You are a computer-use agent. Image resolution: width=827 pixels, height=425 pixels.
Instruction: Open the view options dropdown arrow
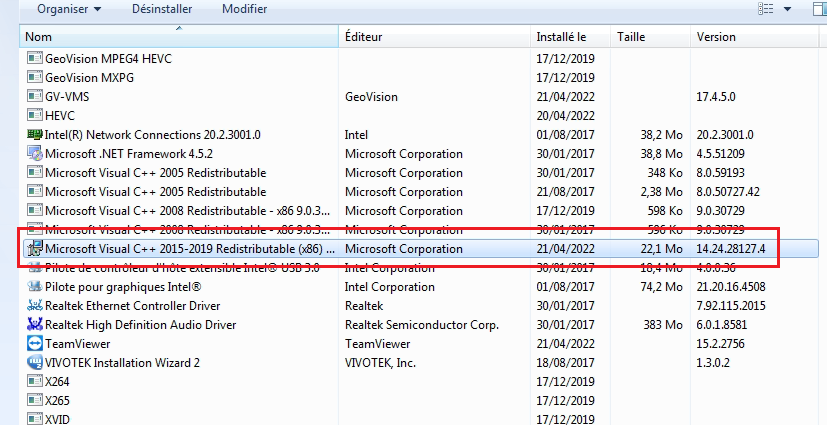click(x=787, y=9)
